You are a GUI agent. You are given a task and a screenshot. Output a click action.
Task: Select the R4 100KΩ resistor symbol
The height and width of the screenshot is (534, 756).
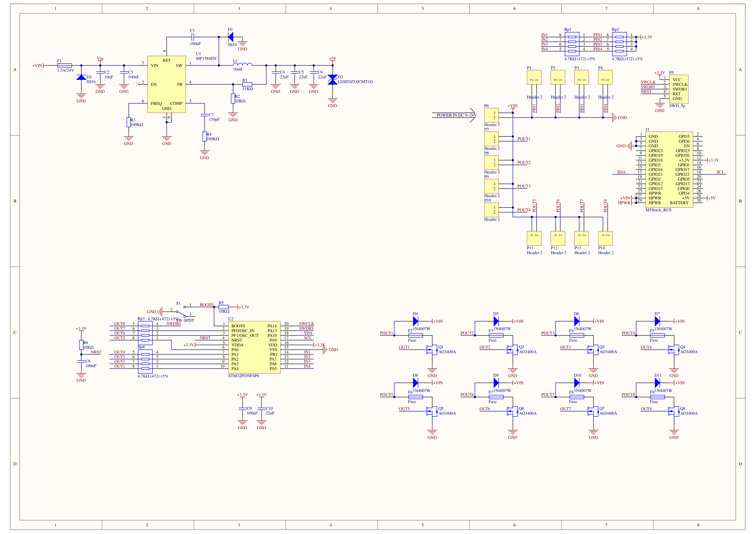point(205,136)
